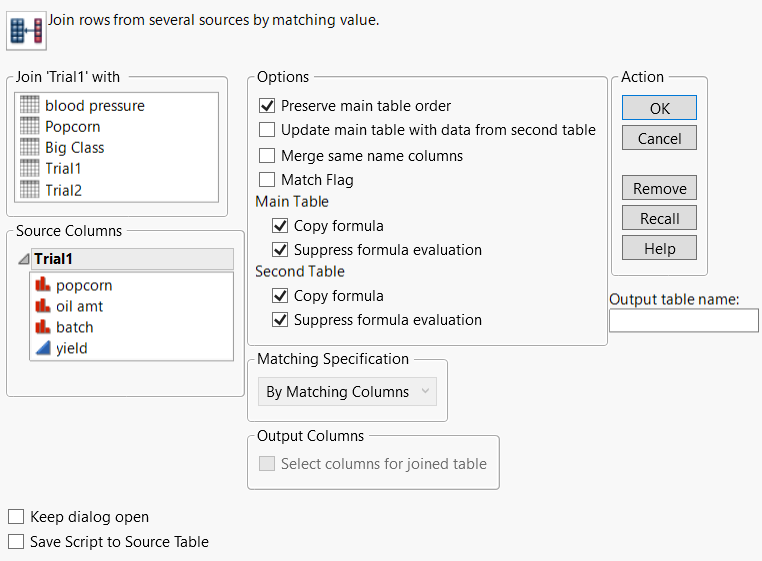Click the red nominal icon beside oil amt
Viewport: 762px width, 561px height.
point(43,307)
